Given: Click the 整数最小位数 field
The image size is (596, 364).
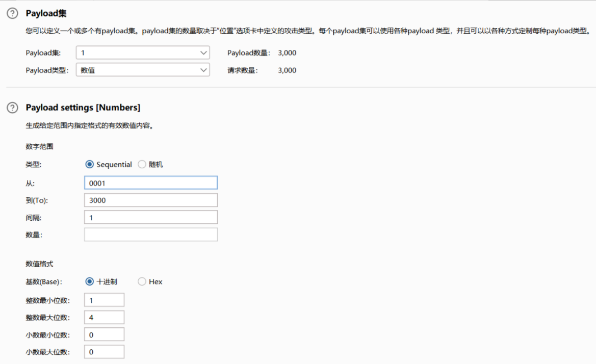Looking at the screenshot, I should [104, 299].
